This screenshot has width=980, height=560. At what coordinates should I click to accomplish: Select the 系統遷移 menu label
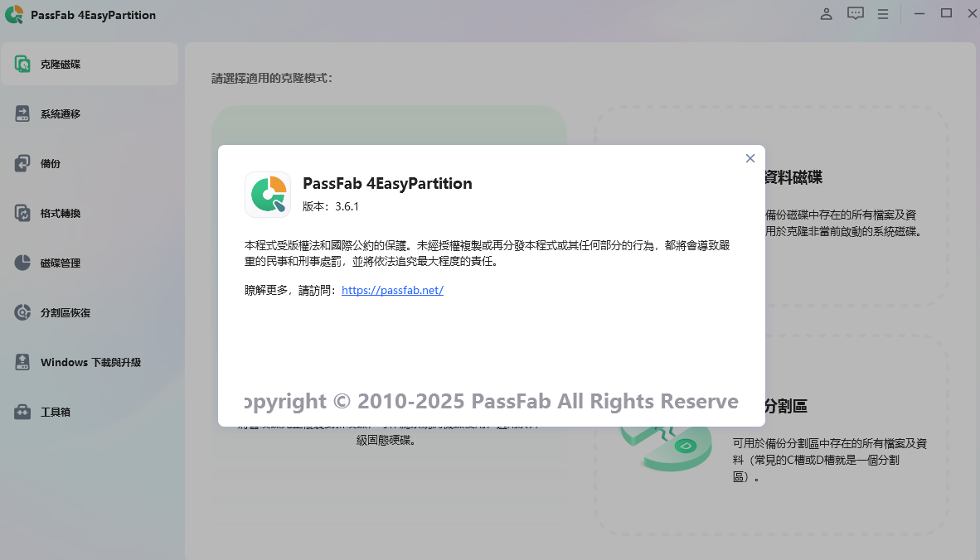(x=61, y=113)
